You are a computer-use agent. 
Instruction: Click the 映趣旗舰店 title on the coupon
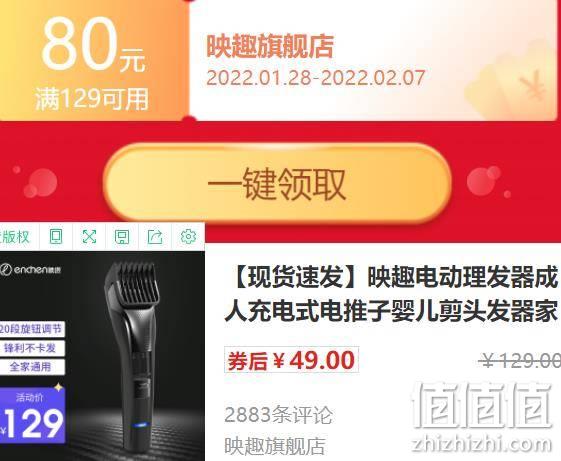coord(270,46)
